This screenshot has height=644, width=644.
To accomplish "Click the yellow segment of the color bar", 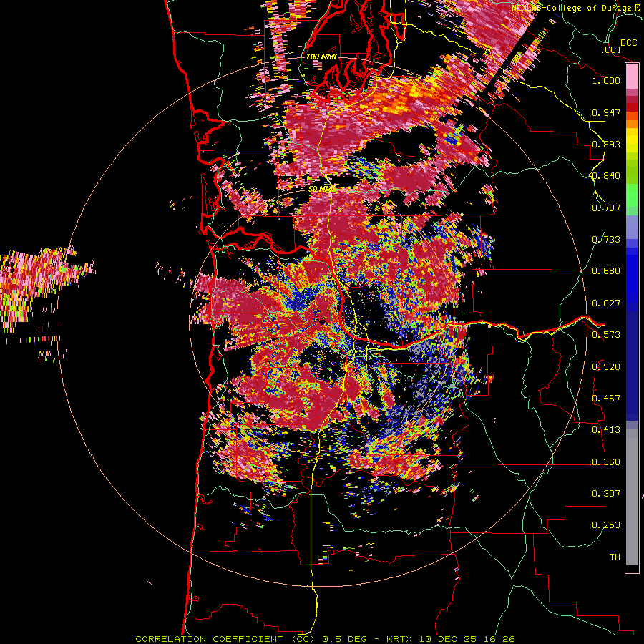I will pos(632,140).
